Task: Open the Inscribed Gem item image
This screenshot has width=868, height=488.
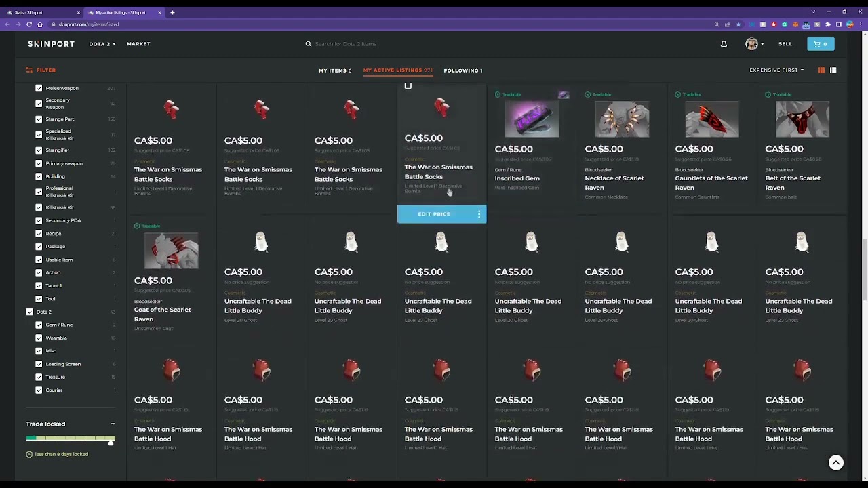Action: (x=532, y=119)
